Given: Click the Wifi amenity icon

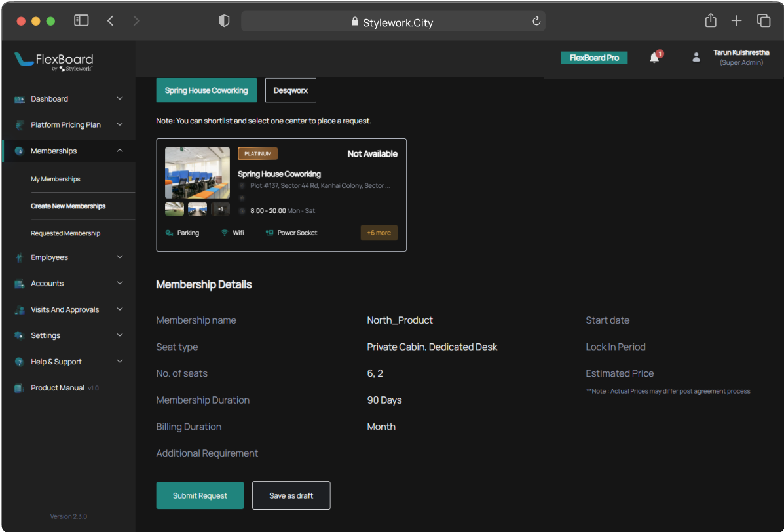Looking at the screenshot, I should pyautogui.click(x=225, y=233).
